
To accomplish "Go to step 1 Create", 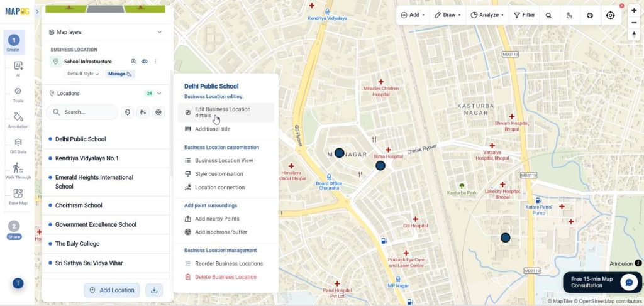I will tap(14, 43).
